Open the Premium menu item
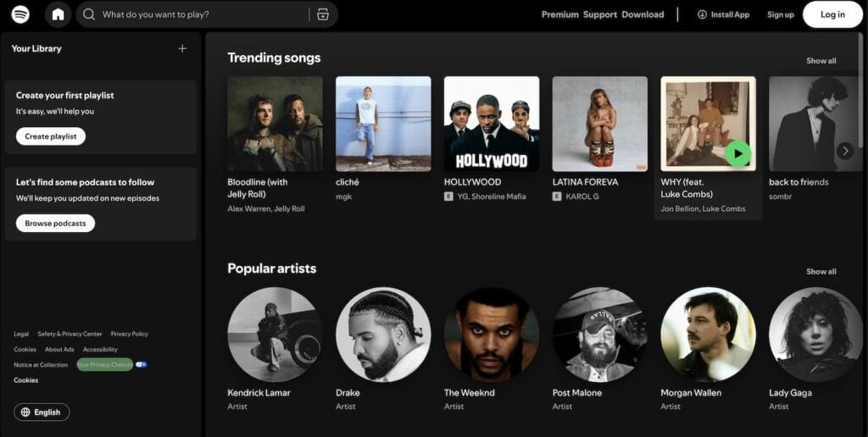 [559, 14]
